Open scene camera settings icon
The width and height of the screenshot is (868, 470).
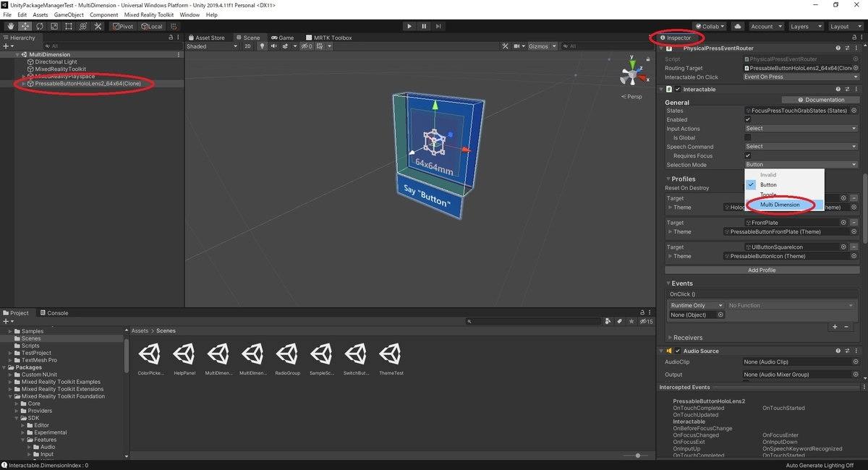click(518, 46)
